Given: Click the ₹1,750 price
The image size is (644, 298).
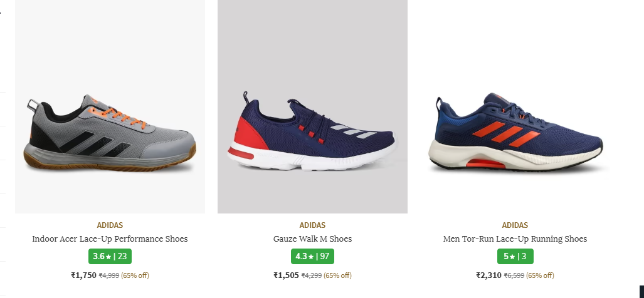Looking at the screenshot, I should (x=83, y=275).
